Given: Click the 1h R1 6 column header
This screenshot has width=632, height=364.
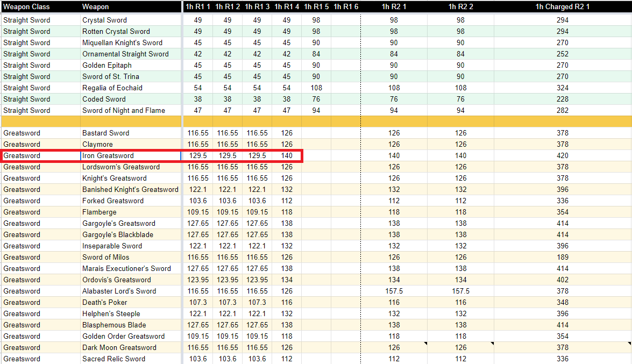Looking at the screenshot, I should click(346, 7).
